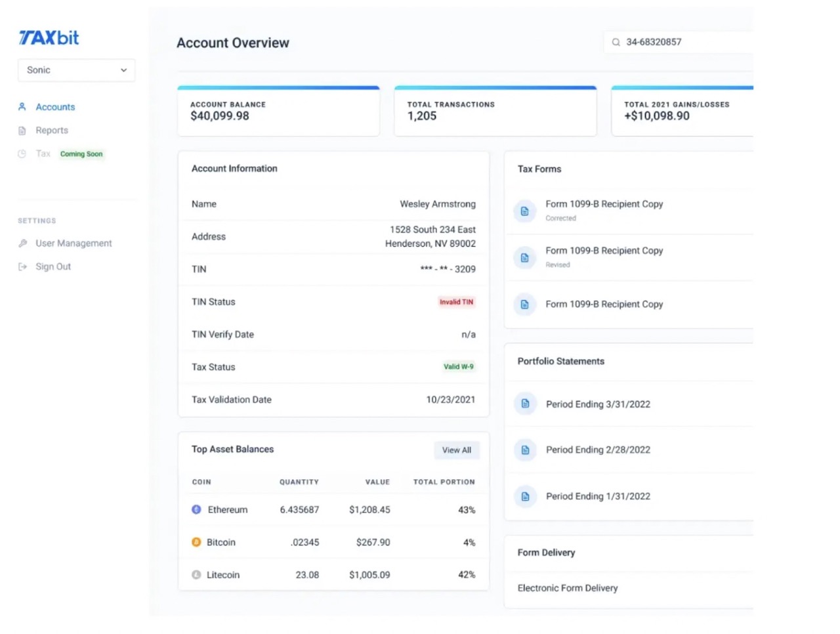Click the Invalid TIN status badge
The width and height of the screenshot is (840, 634).
click(456, 302)
